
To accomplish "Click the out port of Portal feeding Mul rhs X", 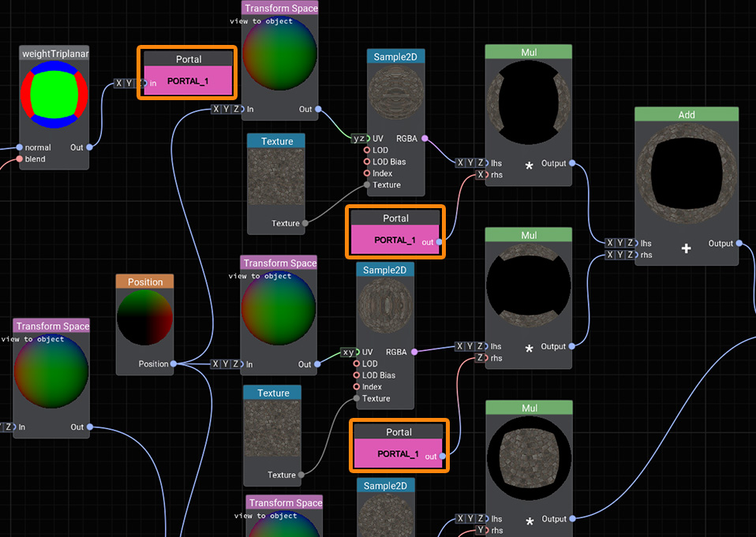I will (440, 242).
